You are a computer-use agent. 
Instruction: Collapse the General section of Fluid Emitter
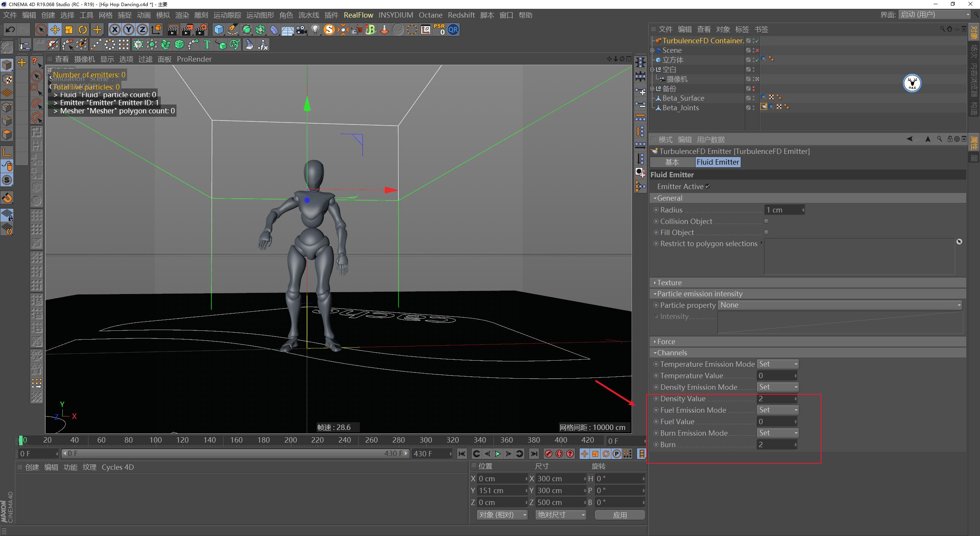click(x=655, y=198)
